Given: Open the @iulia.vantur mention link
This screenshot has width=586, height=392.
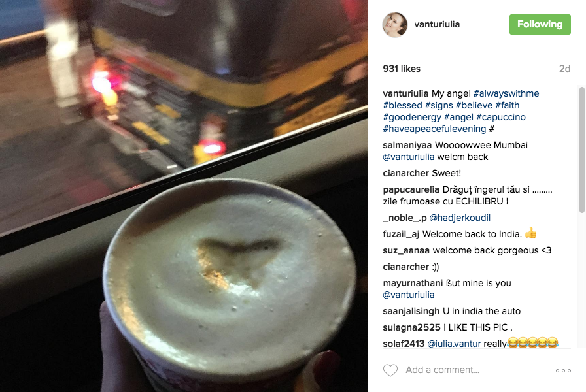Looking at the screenshot, I should (454, 344).
